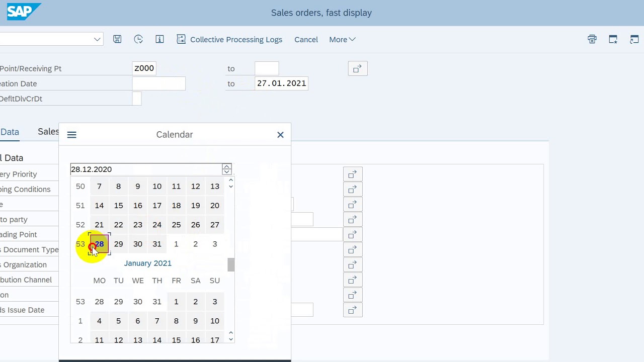Select December 29 in upper week 53
644x362 pixels.
coord(118,244)
